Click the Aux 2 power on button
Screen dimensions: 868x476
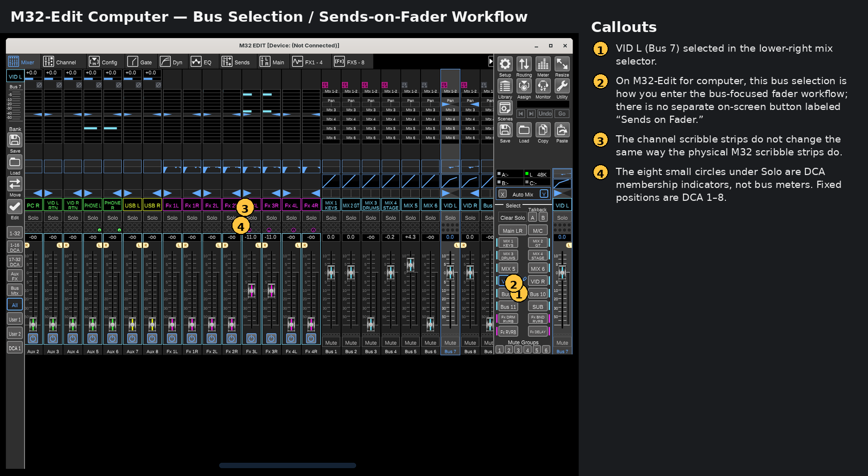33,339
